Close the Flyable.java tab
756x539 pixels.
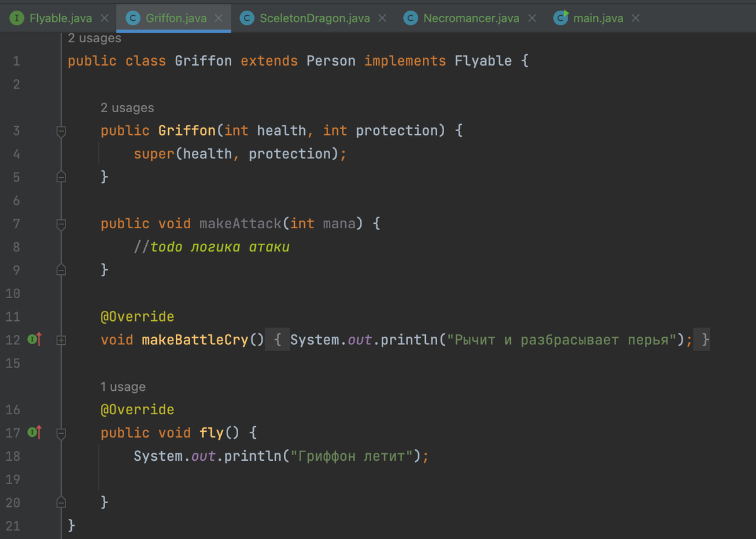(x=105, y=18)
